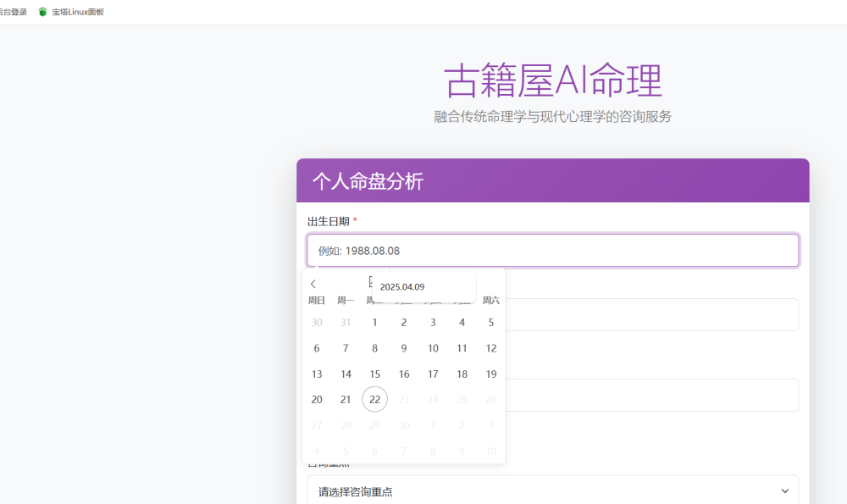847x504 pixels.
Task: Pick the active April 6 date cell
Action: 317,348
